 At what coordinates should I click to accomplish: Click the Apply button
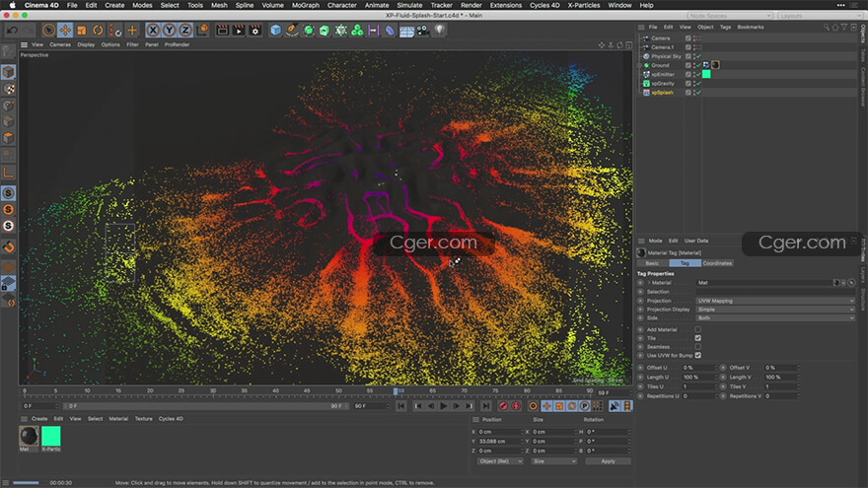(x=608, y=461)
